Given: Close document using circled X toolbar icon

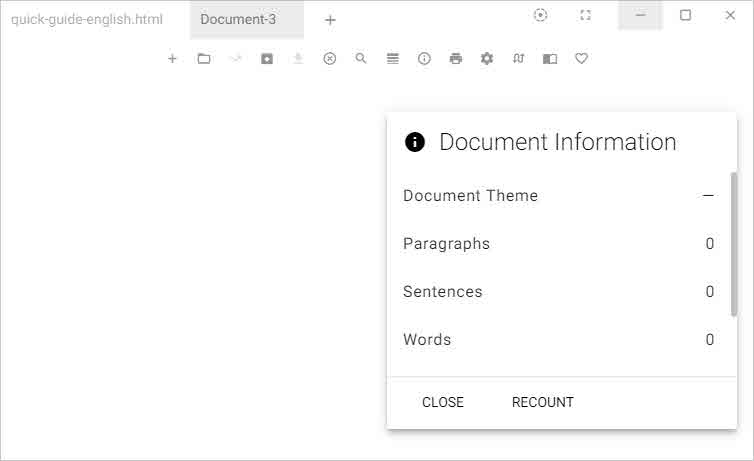Looking at the screenshot, I should [x=329, y=59].
